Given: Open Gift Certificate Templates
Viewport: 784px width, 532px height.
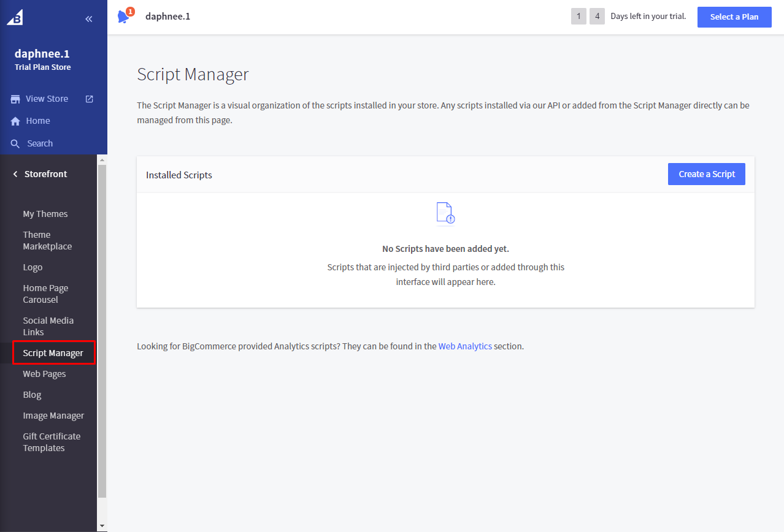Looking at the screenshot, I should point(52,442).
